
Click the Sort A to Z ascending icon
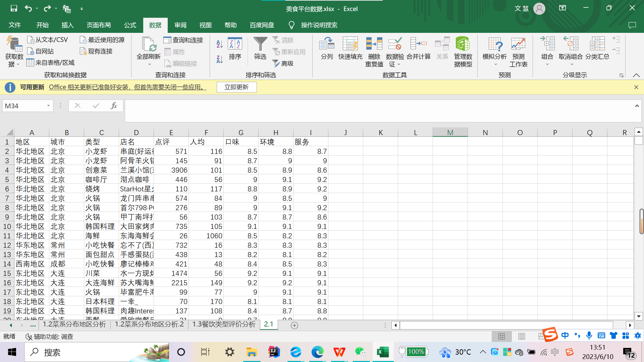219,44
